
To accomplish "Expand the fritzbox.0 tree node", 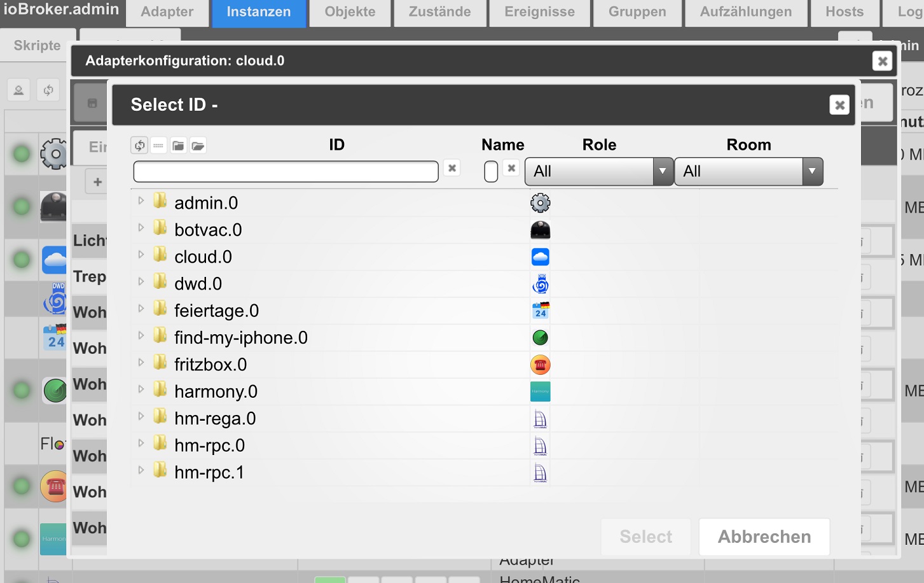I will pos(141,363).
